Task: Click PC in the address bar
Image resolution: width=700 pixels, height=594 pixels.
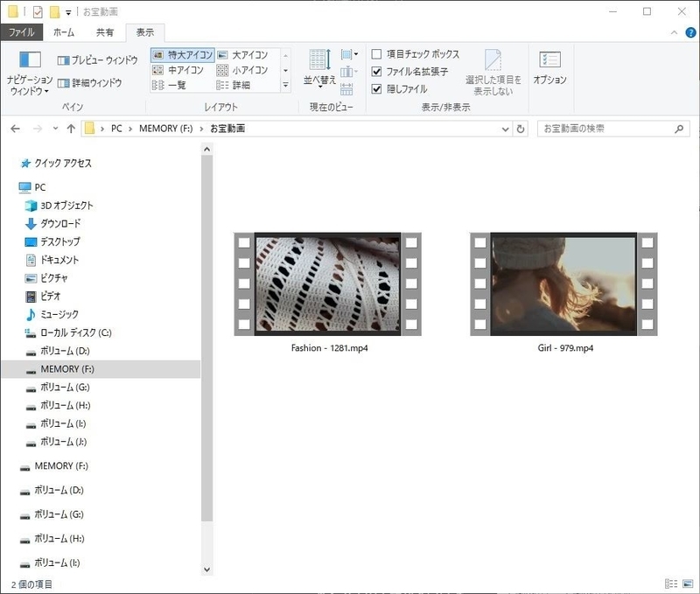Action: tap(116, 129)
